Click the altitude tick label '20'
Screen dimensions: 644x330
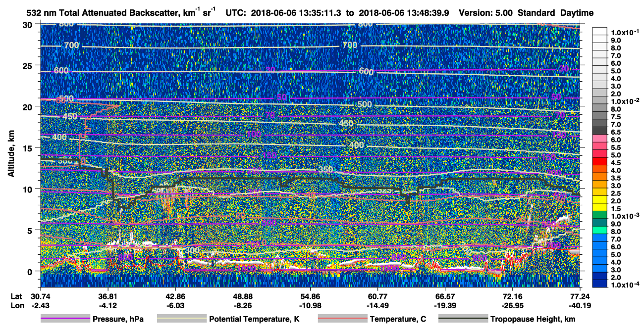coord(29,106)
